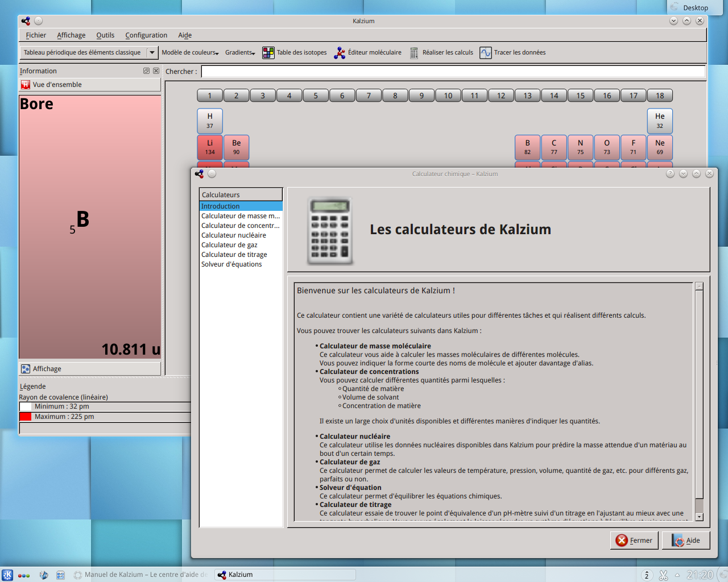Open the help button in calculator titlebar

(670, 174)
